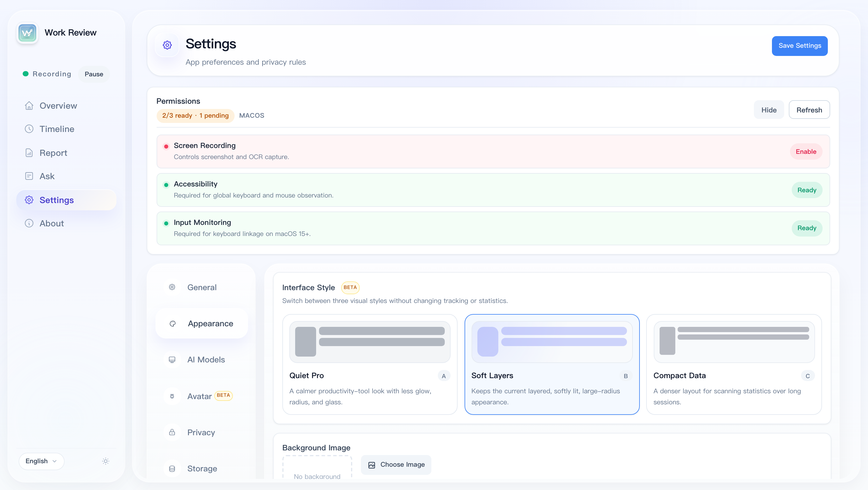Select the Appearance settings tab
Screen dimensions: 868x490
(x=201, y=324)
